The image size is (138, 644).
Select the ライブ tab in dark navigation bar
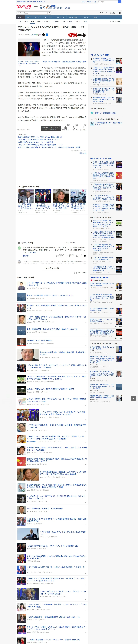[x=37, y=17]
